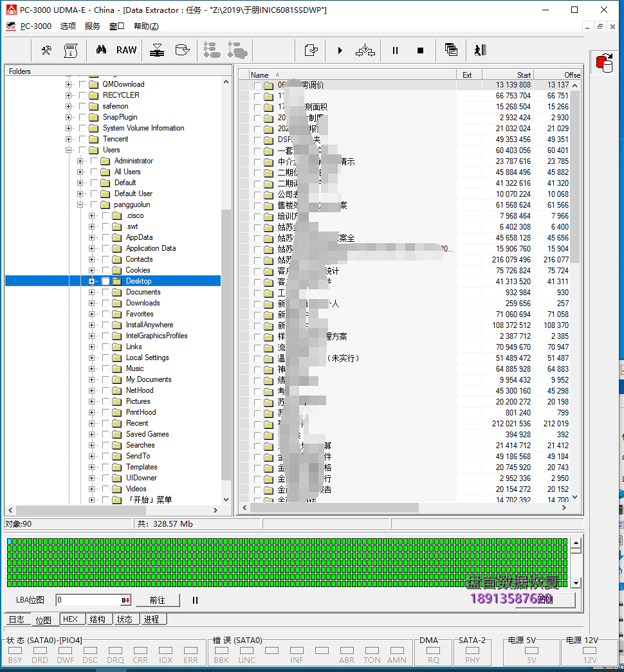This screenshot has width=624, height=672.
Task: Start the task with play button
Action: click(340, 51)
